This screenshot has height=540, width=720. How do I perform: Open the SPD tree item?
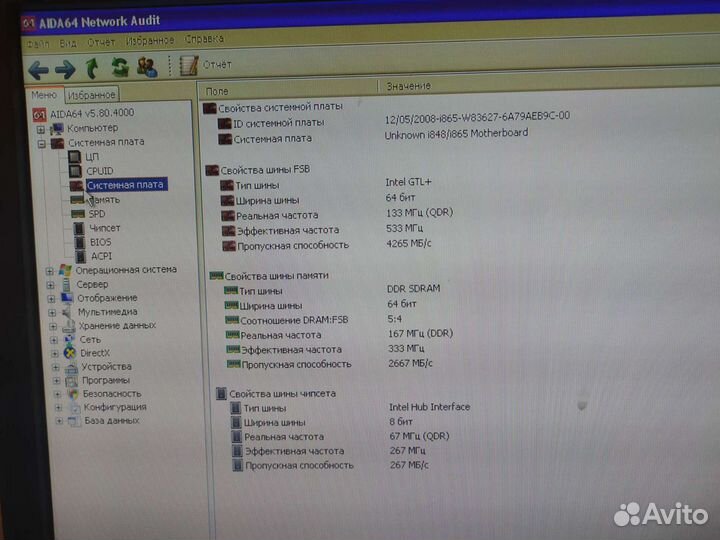click(96, 214)
